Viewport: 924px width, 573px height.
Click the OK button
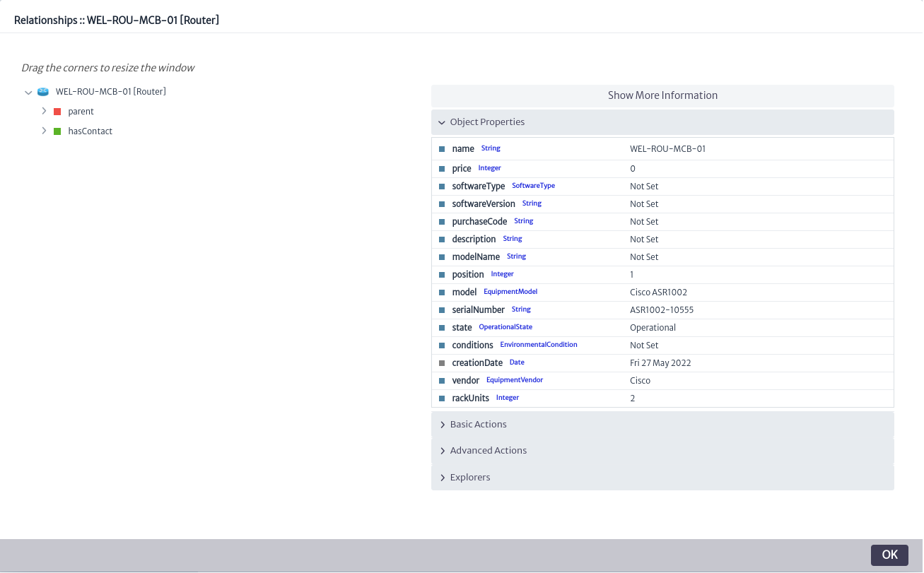click(x=889, y=555)
